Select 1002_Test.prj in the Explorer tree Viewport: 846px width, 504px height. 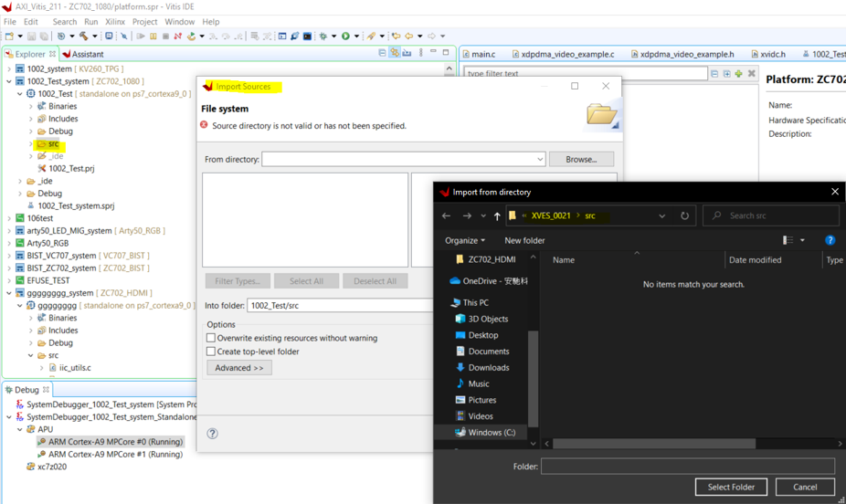(x=66, y=168)
